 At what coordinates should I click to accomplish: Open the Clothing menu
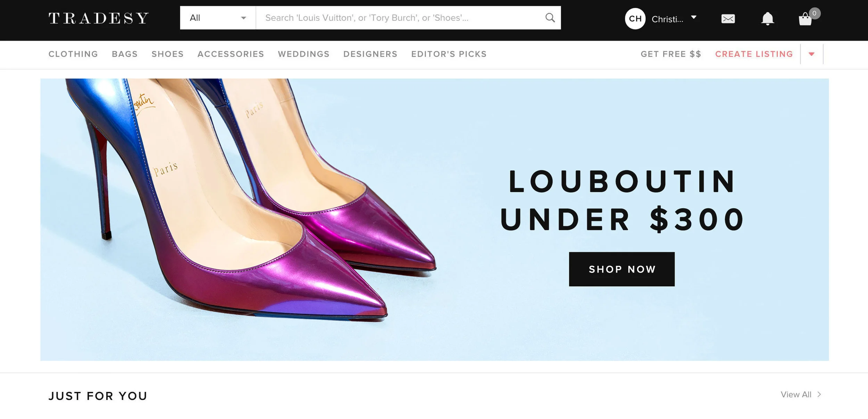(x=73, y=54)
